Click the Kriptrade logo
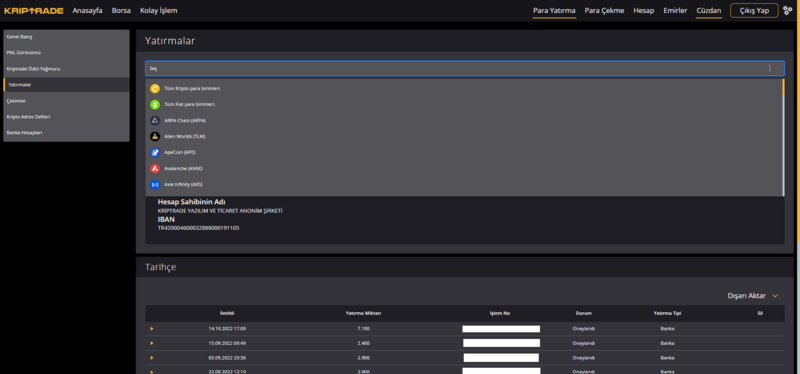Image resolution: width=800 pixels, height=374 pixels. pos(34,10)
